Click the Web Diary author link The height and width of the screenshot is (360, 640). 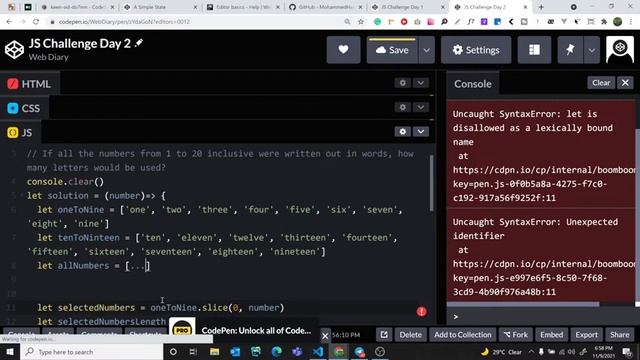click(49, 57)
